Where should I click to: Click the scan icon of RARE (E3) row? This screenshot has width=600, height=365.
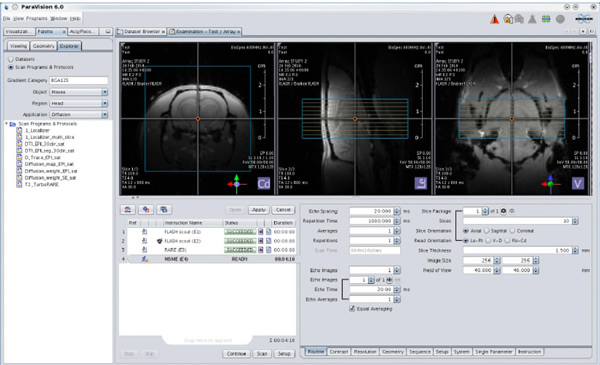point(145,250)
